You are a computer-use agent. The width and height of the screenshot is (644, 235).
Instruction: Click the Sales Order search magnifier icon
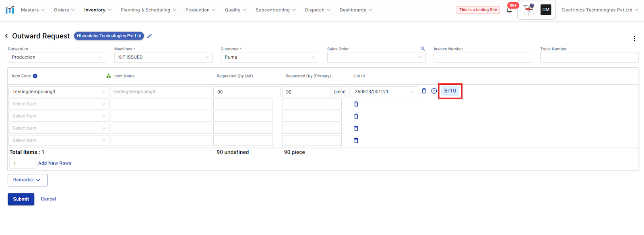[x=423, y=49]
